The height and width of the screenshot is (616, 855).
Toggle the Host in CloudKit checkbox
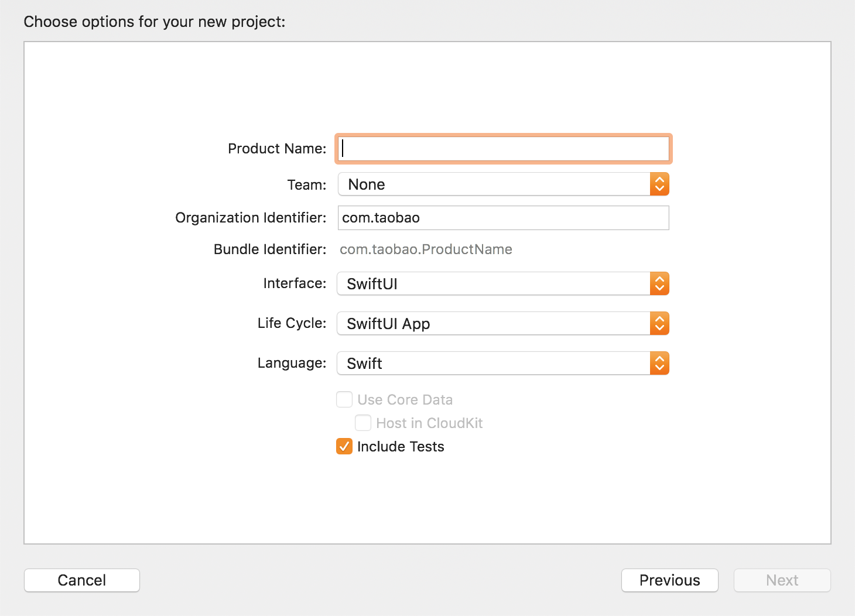363,423
